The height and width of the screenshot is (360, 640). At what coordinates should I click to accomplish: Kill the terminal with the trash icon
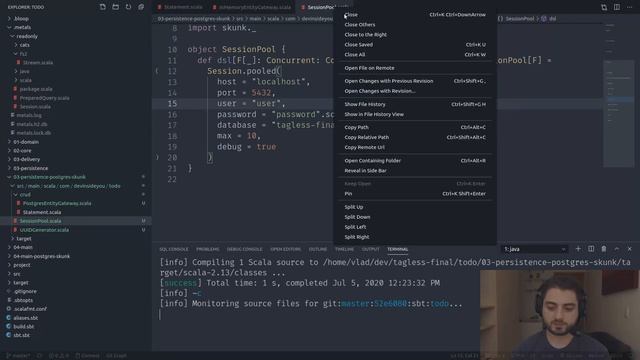(604, 249)
